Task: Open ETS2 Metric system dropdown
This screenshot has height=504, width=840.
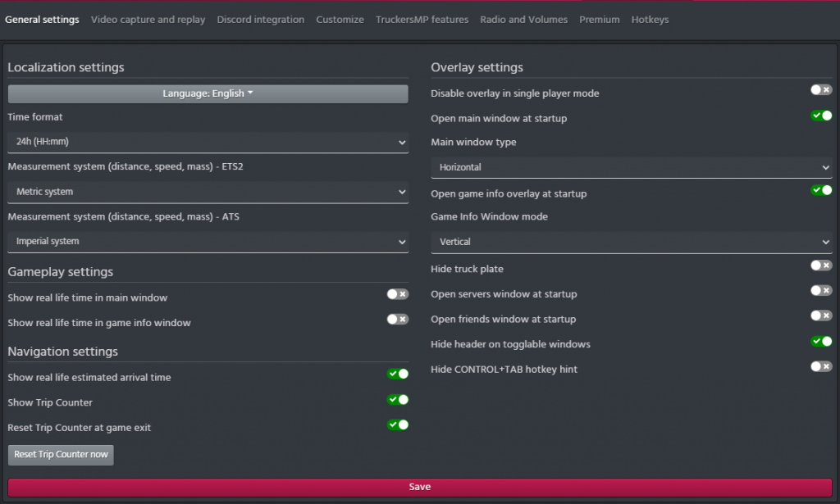Action: click(208, 192)
